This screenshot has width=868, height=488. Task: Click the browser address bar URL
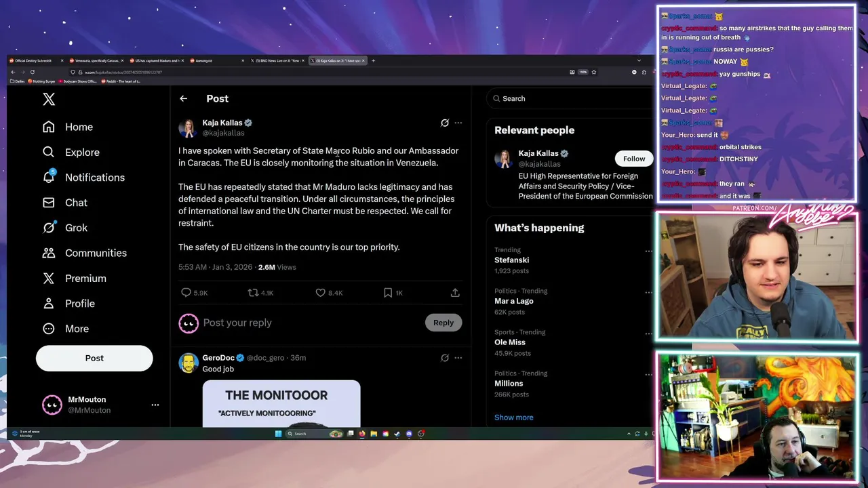[123, 72]
